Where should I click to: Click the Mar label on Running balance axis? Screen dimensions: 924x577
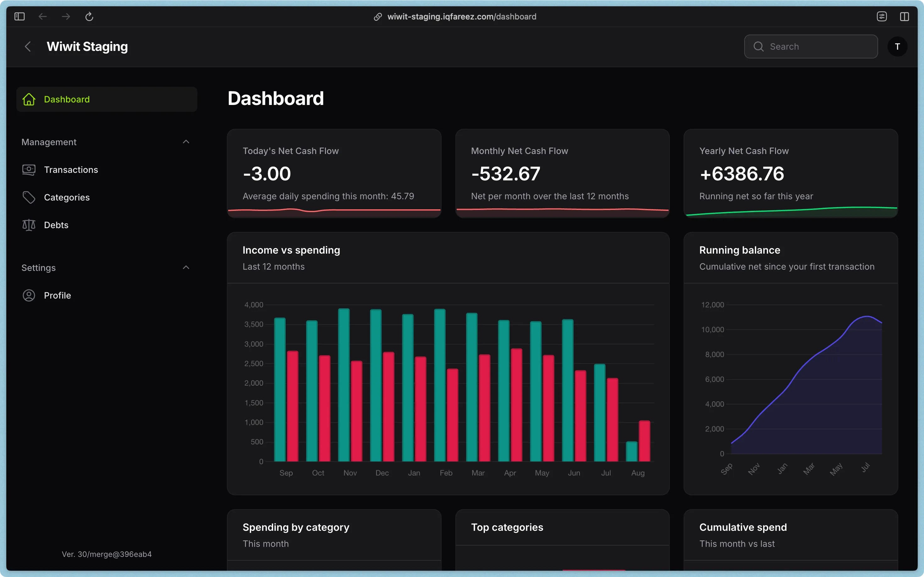click(x=809, y=469)
